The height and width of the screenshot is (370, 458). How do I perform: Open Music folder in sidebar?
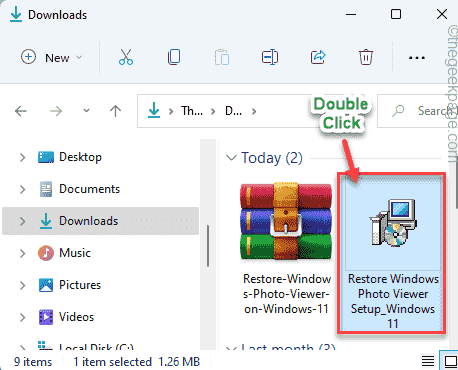(x=75, y=253)
